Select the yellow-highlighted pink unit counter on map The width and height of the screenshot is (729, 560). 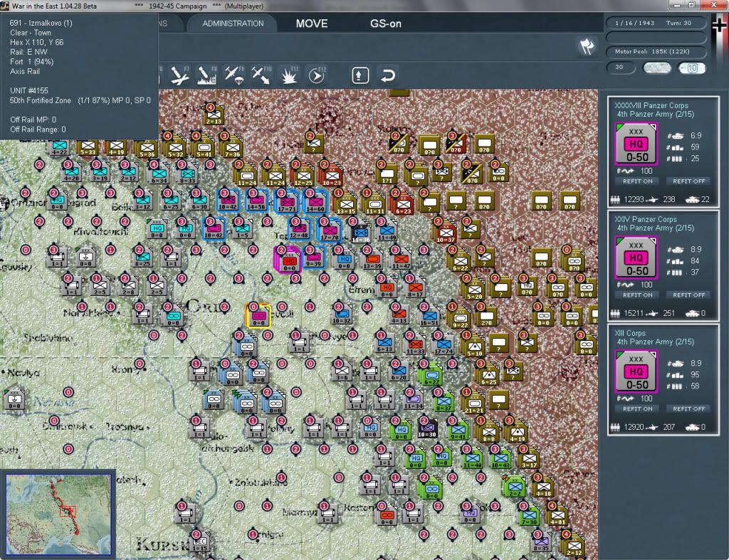coord(258,316)
